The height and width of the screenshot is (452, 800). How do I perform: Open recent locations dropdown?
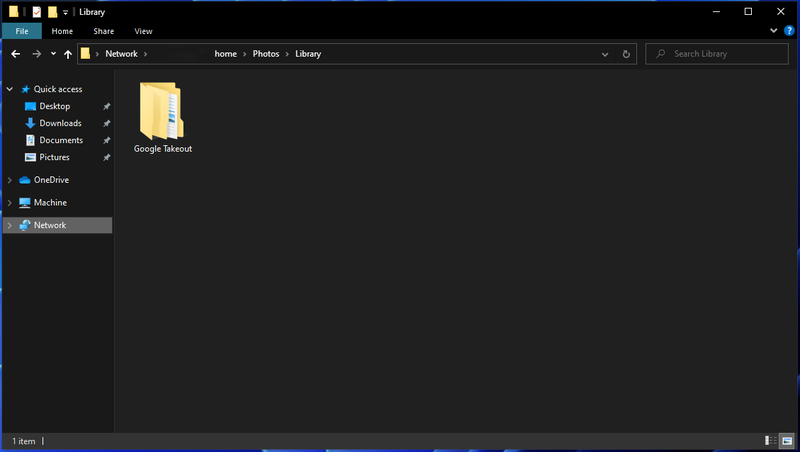(x=53, y=54)
